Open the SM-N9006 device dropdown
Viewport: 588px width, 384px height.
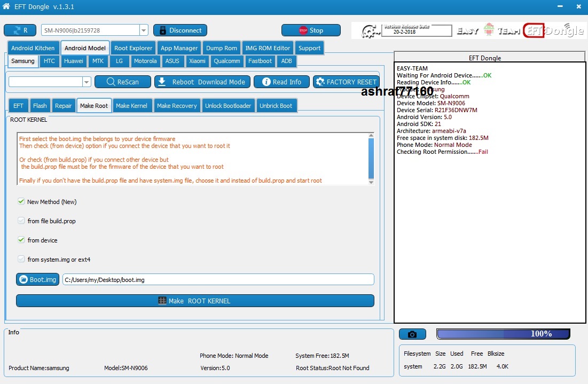(144, 30)
